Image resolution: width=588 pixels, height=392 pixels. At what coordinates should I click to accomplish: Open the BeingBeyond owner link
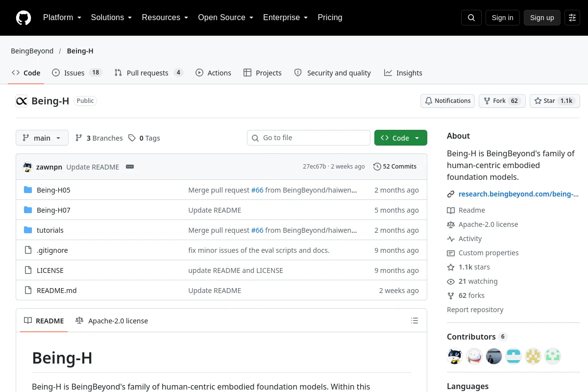32,51
